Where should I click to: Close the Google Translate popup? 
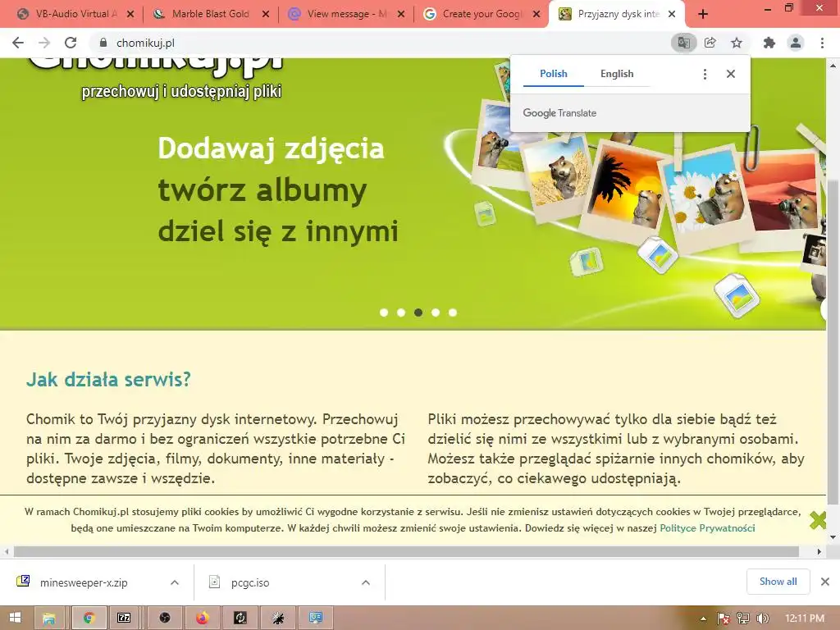pyautogui.click(x=731, y=74)
